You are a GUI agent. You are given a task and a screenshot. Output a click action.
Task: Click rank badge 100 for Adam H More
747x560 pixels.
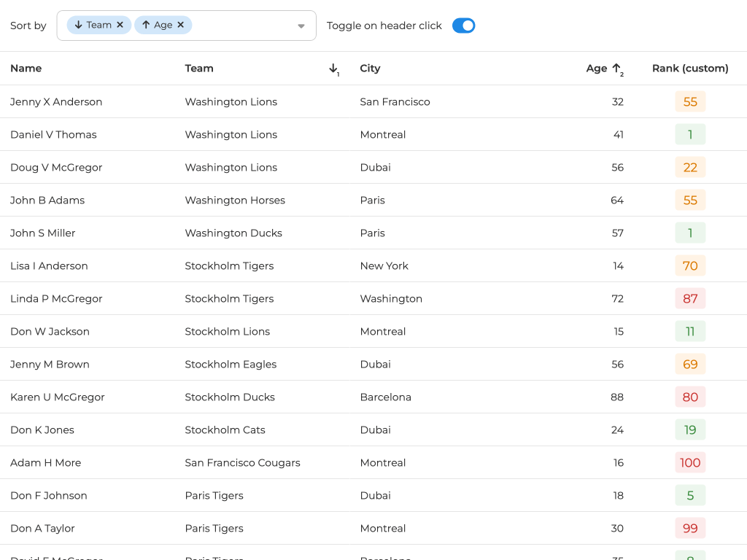[690, 463]
